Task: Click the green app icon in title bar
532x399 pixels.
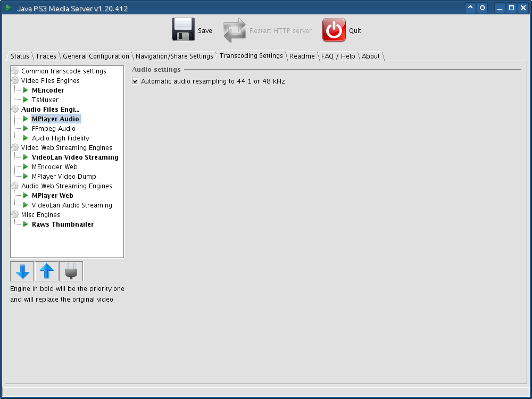Action: coord(9,7)
